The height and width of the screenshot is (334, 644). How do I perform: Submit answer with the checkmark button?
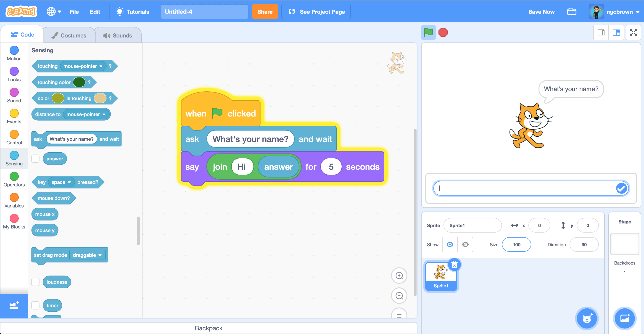(621, 188)
